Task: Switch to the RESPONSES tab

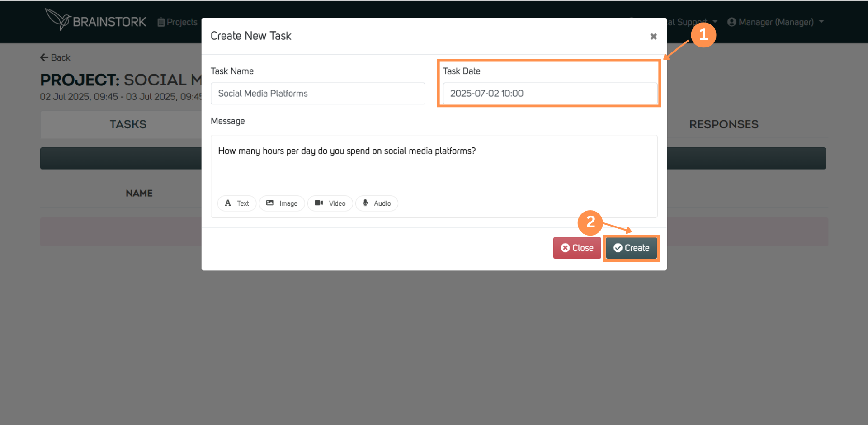Action: (724, 124)
